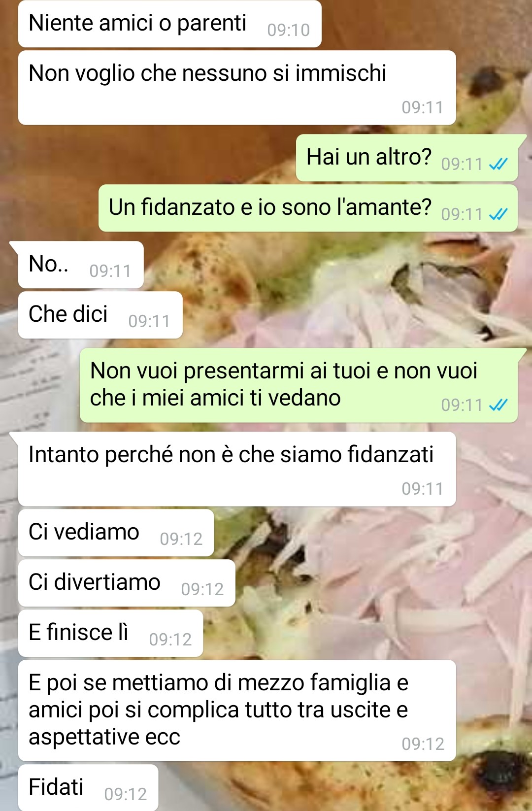Viewport: 532px width, 811px height.
Task: Select the 'Intanto perché non è che siamo fidanzati' bubble
Action: click(x=237, y=469)
